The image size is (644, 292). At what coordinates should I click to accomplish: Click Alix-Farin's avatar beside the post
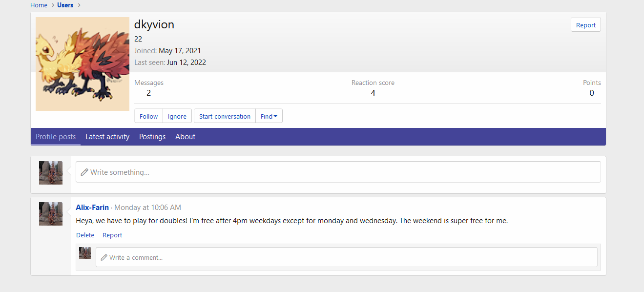(51, 214)
